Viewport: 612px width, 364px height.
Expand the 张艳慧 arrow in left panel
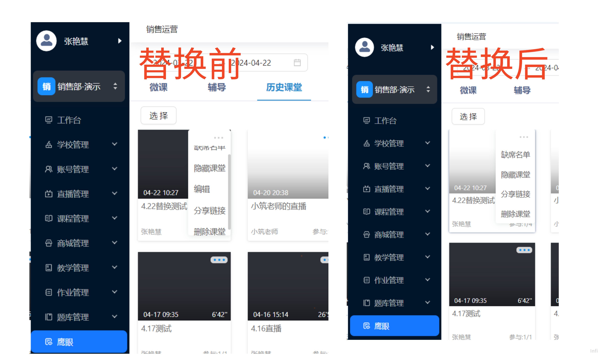tap(120, 41)
